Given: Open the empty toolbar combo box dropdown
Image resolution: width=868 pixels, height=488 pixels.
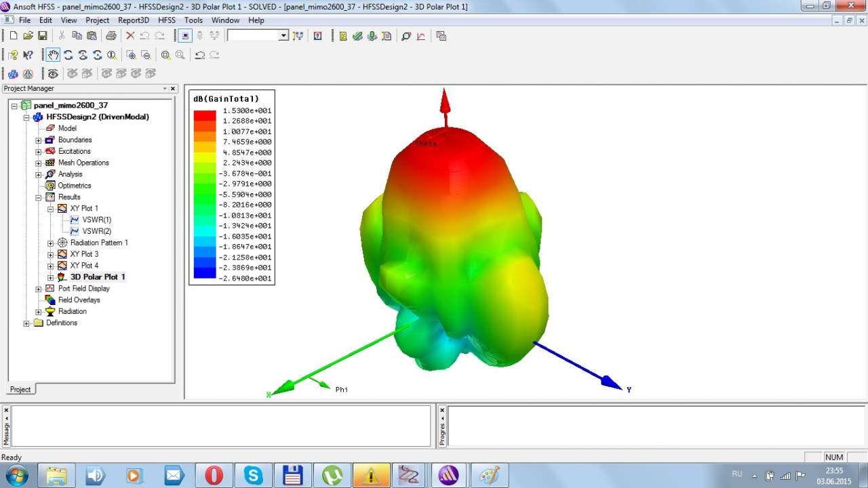Looking at the screenshot, I should [283, 36].
